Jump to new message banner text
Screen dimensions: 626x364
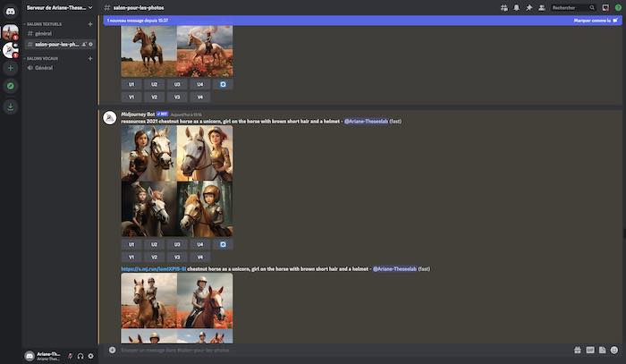click(138, 21)
